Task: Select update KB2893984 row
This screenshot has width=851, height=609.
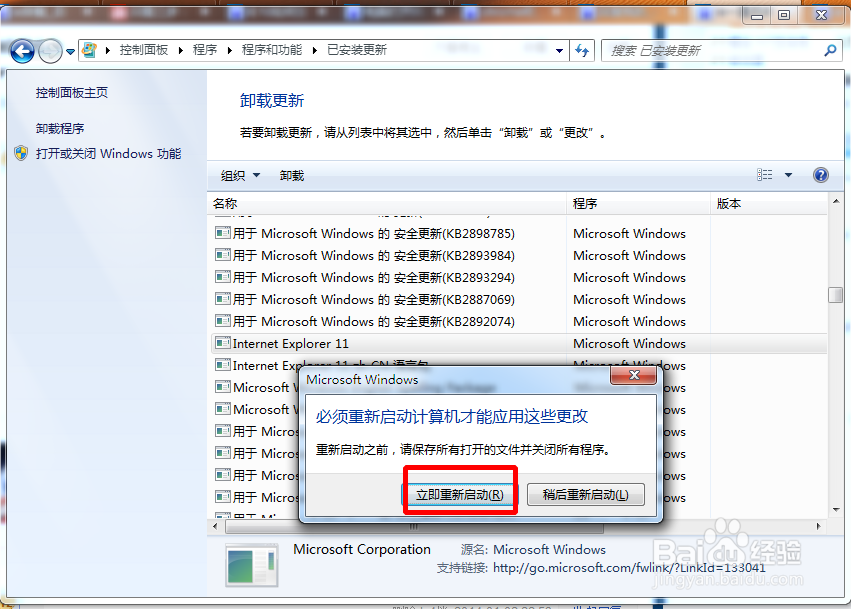Action: (x=518, y=256)
